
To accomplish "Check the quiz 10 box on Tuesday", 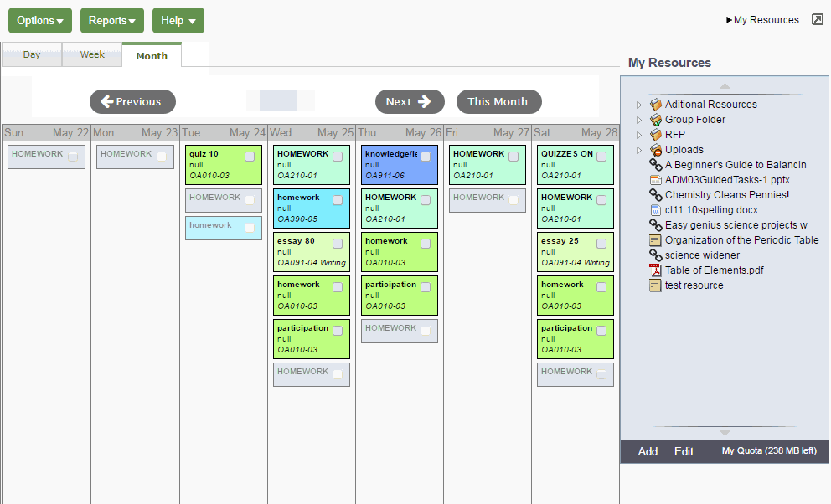I will (x=250, y=157).
